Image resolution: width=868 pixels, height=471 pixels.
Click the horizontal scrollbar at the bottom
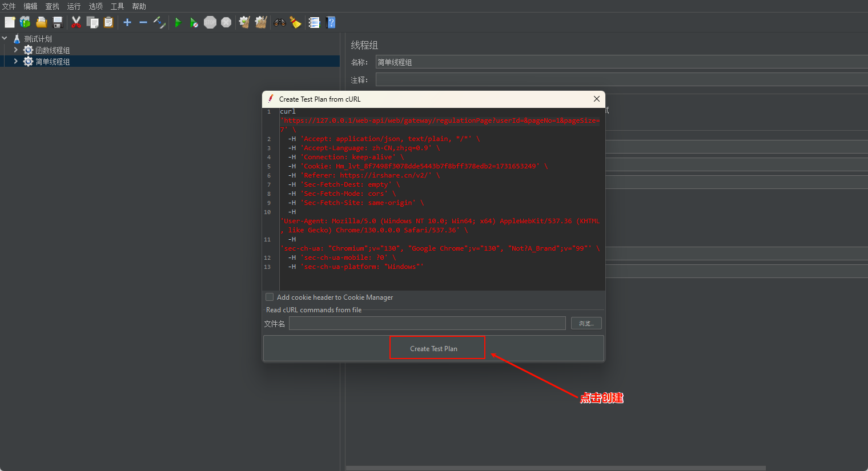click(x=556, y=468)
